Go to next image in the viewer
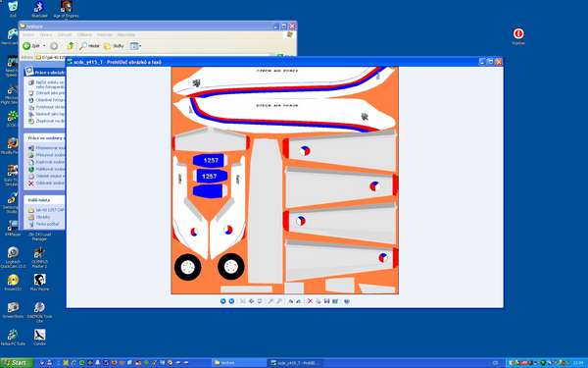This screenshot has width=588, height=368. (x=231, y=301)
